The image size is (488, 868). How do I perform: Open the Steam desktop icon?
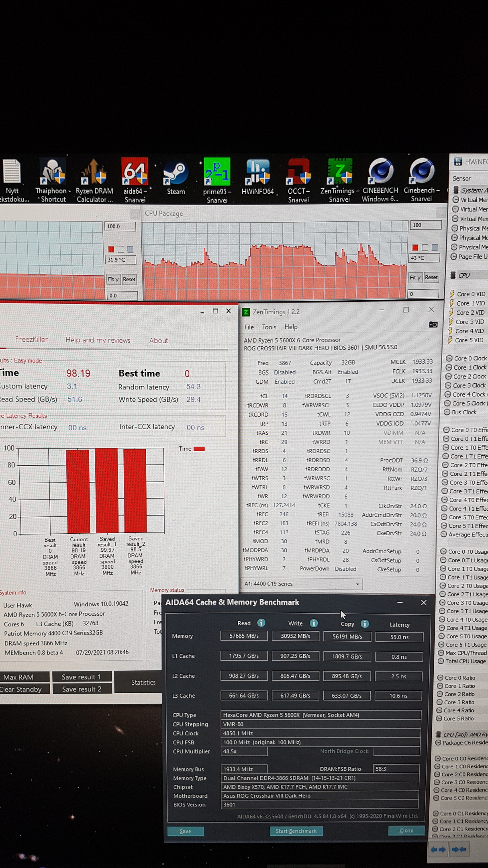click(x=176, y=178)
